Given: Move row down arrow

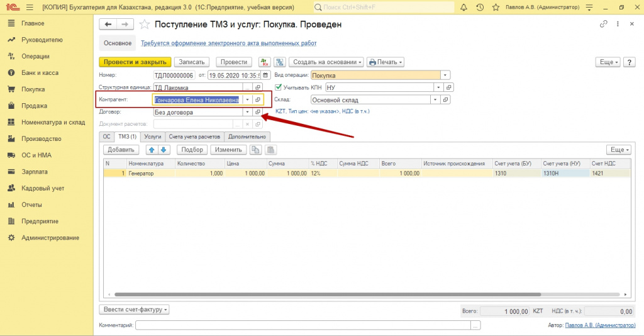Looking at the screenshot, I should (x=164, y=150).
